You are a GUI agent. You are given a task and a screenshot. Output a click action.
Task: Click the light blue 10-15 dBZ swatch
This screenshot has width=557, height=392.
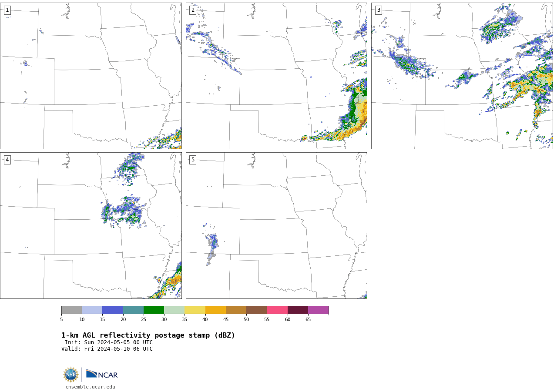[x=92, y=310]
